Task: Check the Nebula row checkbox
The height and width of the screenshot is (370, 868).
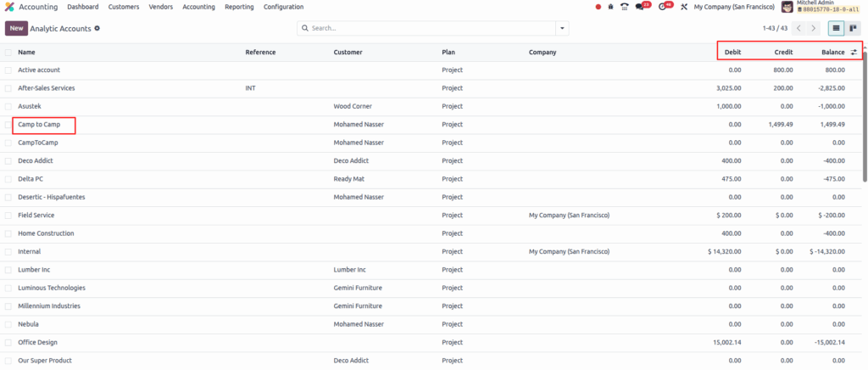Action: tap(8, 324)
